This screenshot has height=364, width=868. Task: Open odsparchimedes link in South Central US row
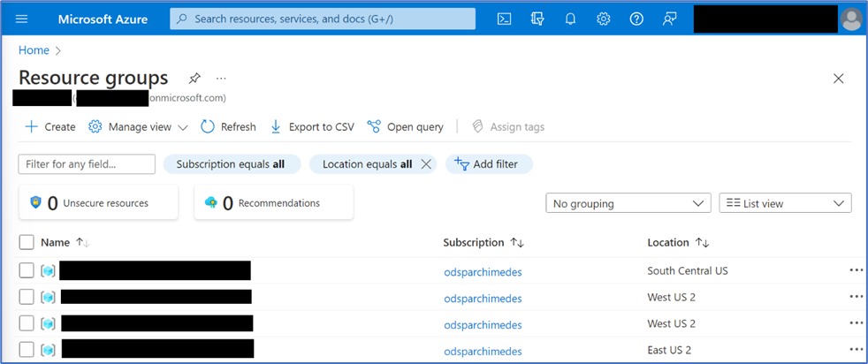tap(483, 272)
